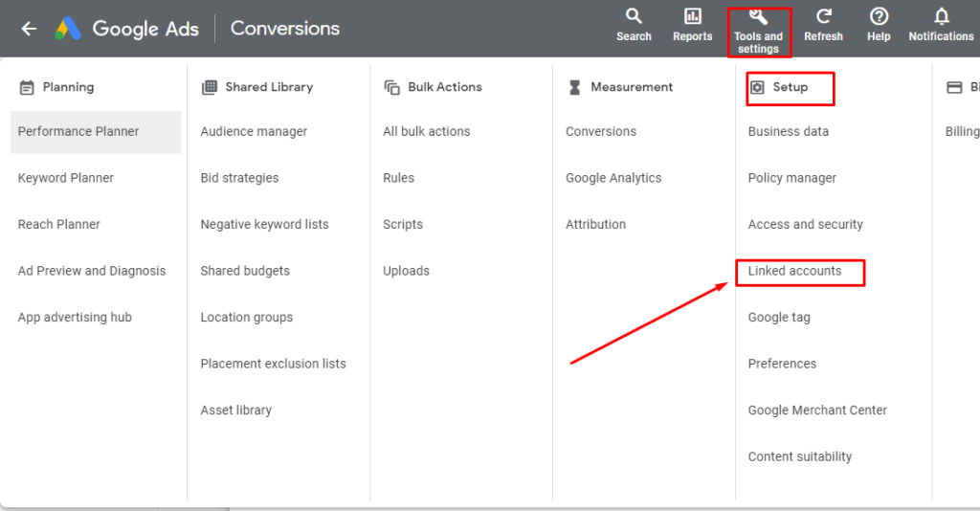Open Tools and settings wrench icon

pos(758,17)
